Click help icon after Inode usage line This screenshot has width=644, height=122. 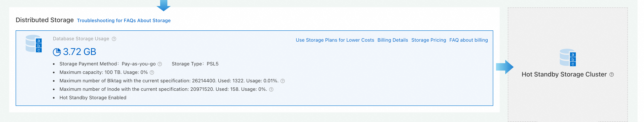tap(271, 90)
